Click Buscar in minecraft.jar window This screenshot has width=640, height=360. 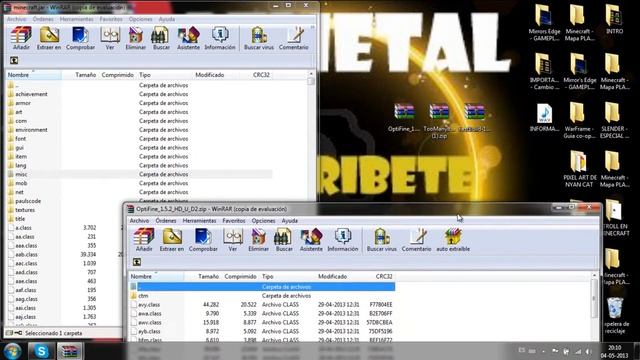(x=161, y=38)
